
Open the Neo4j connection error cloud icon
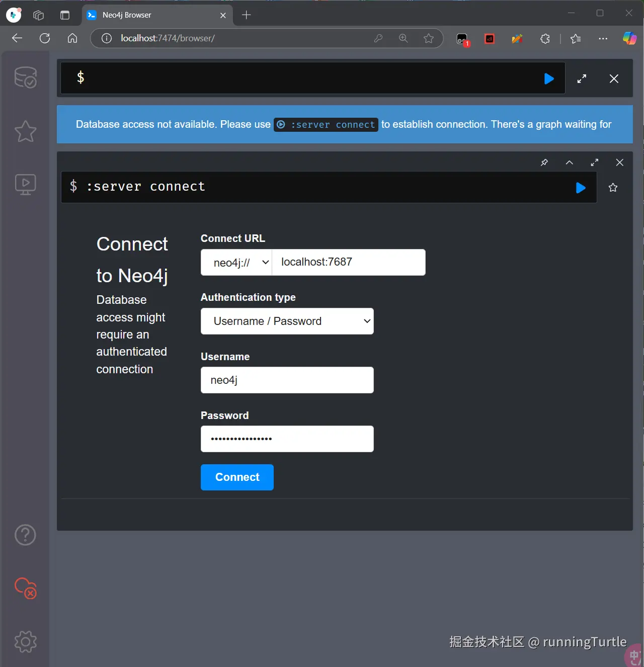point(25,588)
